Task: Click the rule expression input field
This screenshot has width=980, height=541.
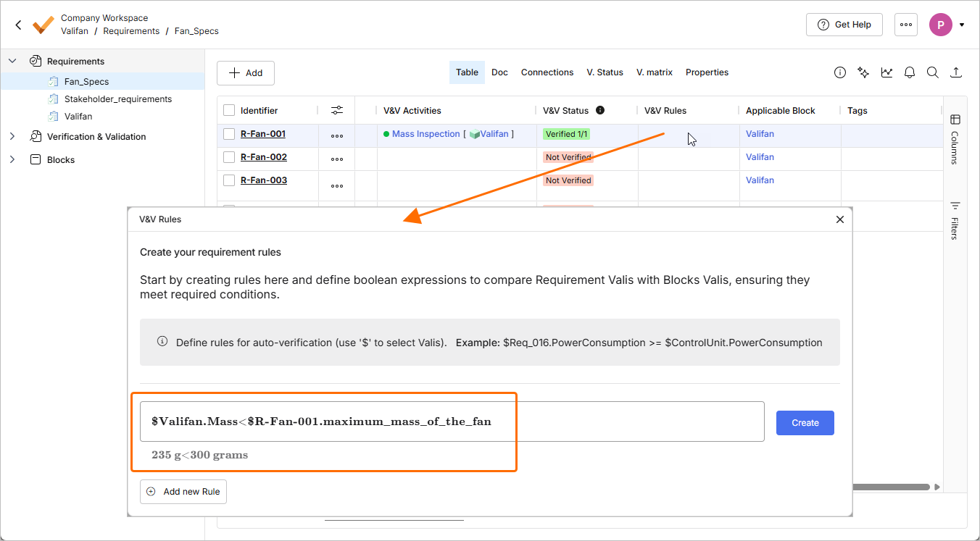Action: [x=452, y=422]
